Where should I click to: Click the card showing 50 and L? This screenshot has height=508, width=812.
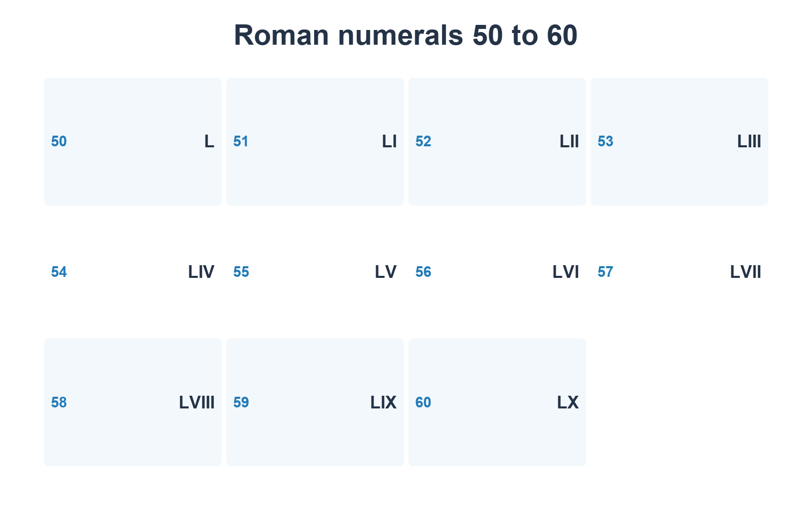pos(133,142)
